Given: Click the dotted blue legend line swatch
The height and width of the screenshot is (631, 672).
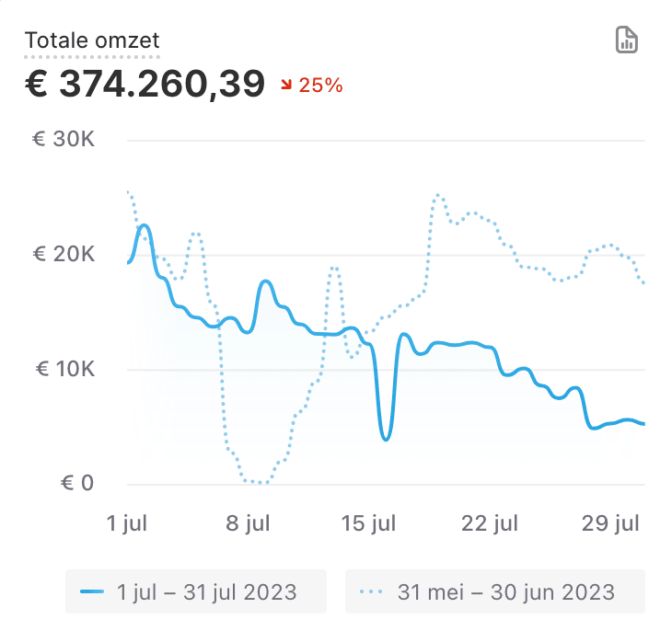Looking at the screenshot, I should point(372,591).
